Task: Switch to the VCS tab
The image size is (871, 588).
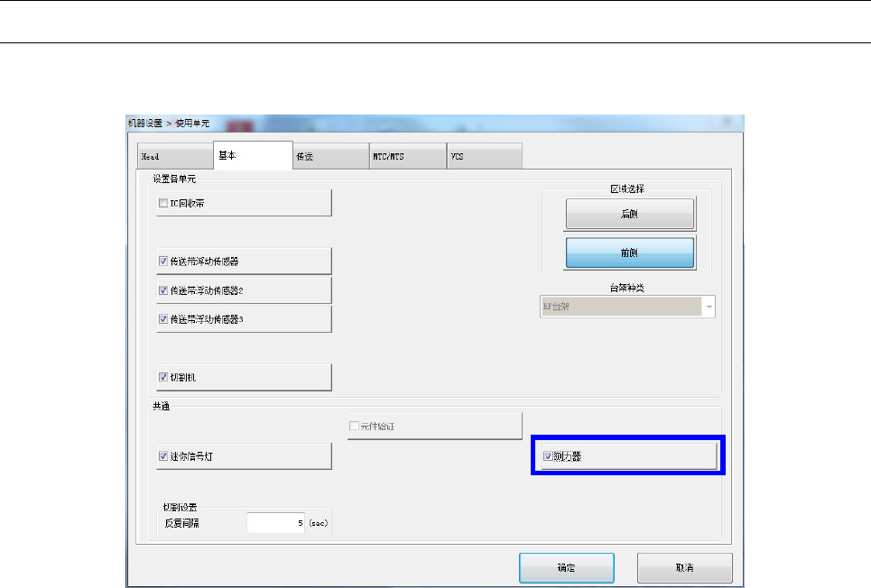Action: tap(485, 157)
